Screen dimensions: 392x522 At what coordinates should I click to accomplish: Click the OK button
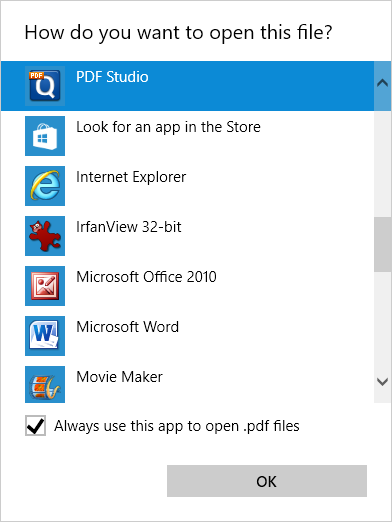click(267, 481)
